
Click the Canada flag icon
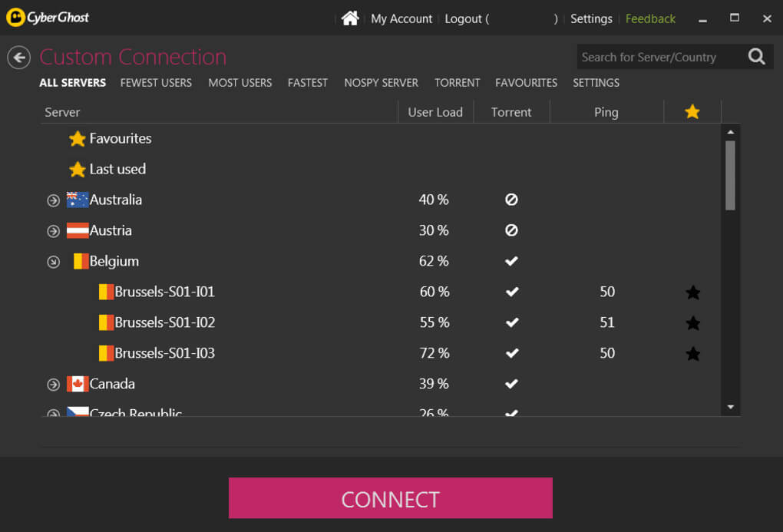click(x=78, y=384)
